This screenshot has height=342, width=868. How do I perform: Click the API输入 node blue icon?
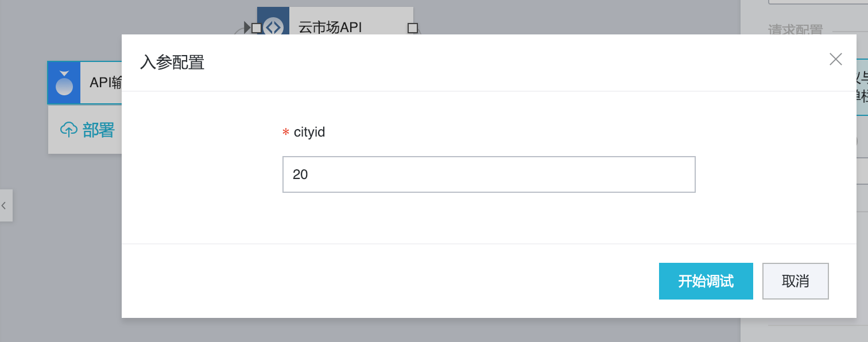click(x=64, y=83)
